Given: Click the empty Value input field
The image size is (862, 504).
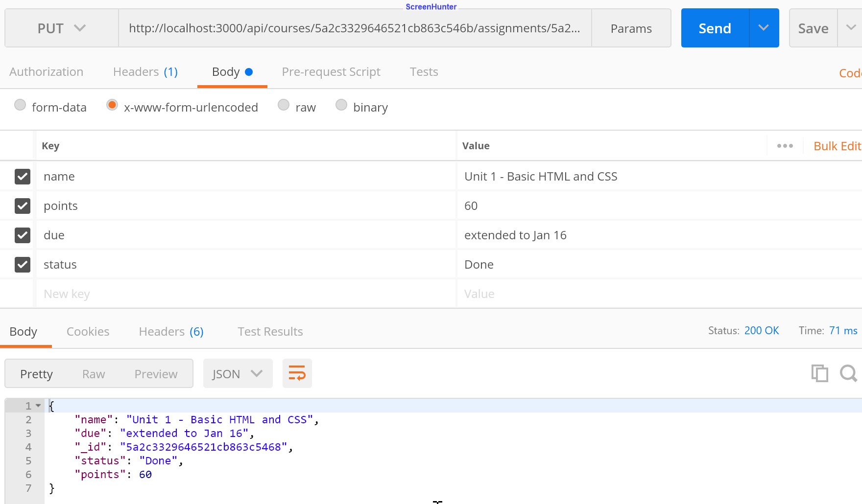Looking at the screenshot, I should (x=659, y=294).
